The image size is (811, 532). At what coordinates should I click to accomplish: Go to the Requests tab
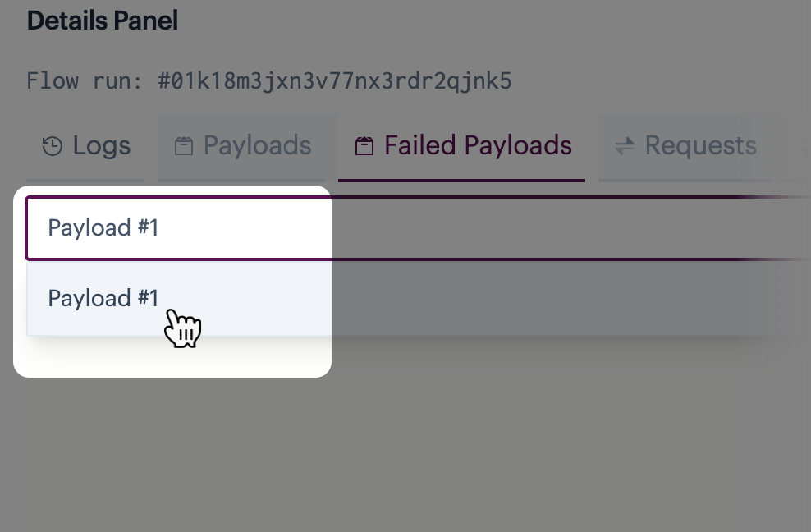[685, 147]
